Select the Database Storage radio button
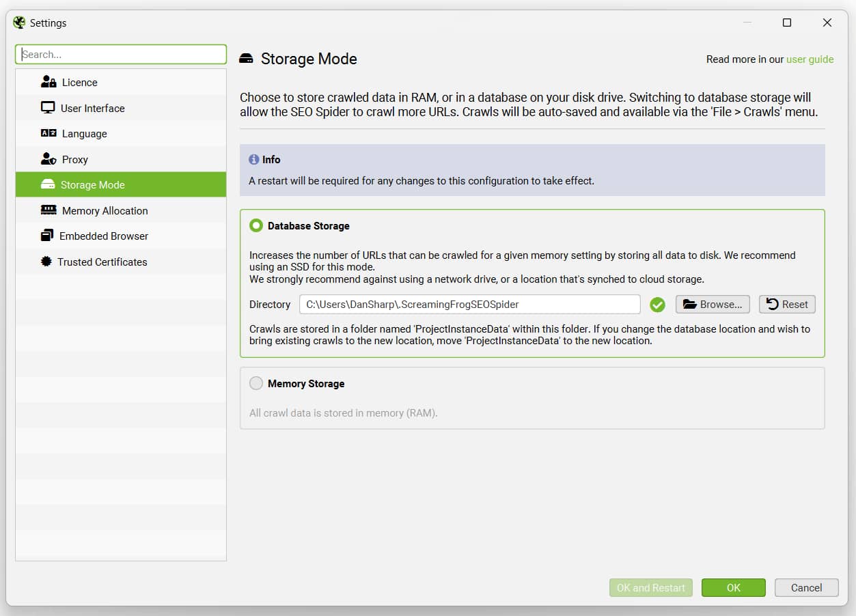The image size is (856, 616). [256, 225]
